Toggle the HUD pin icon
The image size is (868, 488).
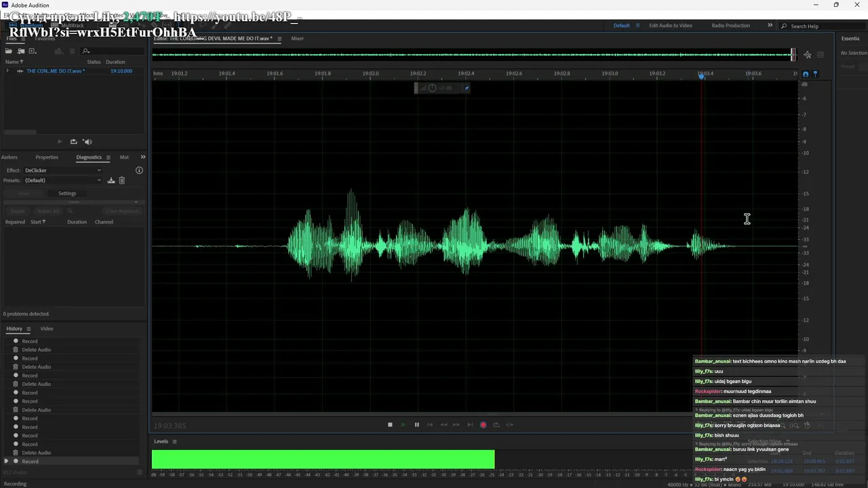466,88
